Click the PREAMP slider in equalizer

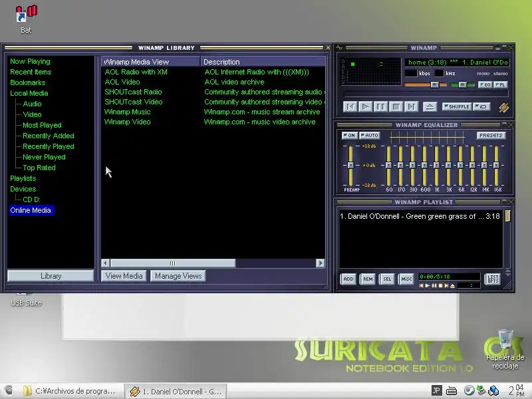[350, 165]
